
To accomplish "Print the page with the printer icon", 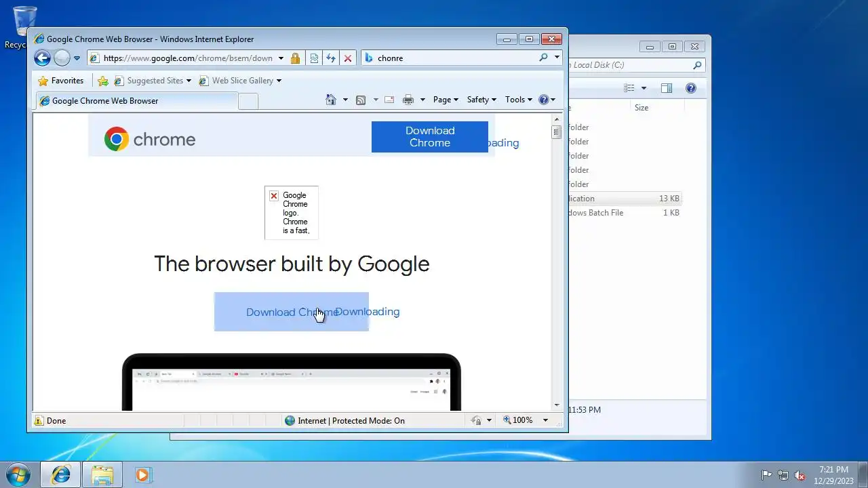I will click(x=408, y=100).
